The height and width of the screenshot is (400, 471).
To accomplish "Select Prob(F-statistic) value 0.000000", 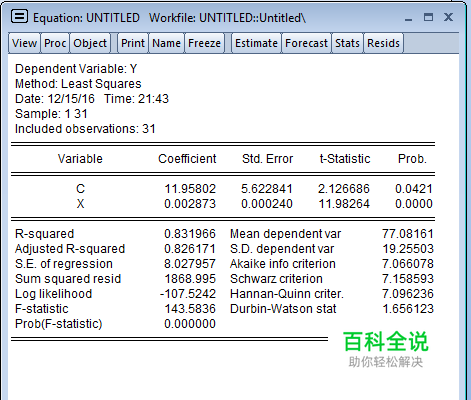I will tap(190, 324).
